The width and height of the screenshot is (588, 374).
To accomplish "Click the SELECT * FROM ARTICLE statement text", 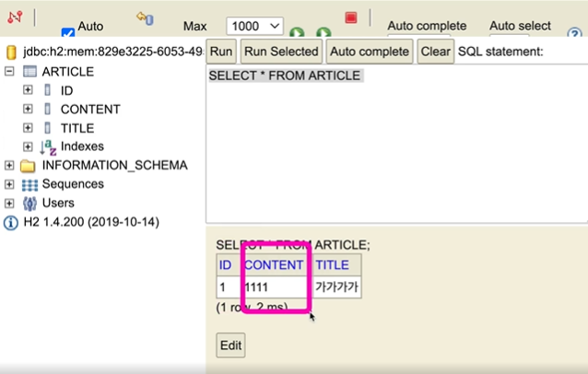I will [285, 76].
